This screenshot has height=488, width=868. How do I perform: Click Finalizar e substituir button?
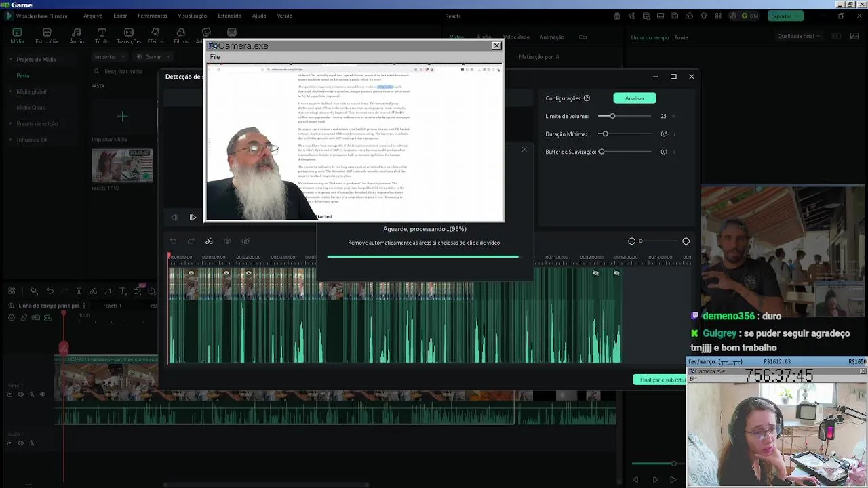[x=660, y=380]
